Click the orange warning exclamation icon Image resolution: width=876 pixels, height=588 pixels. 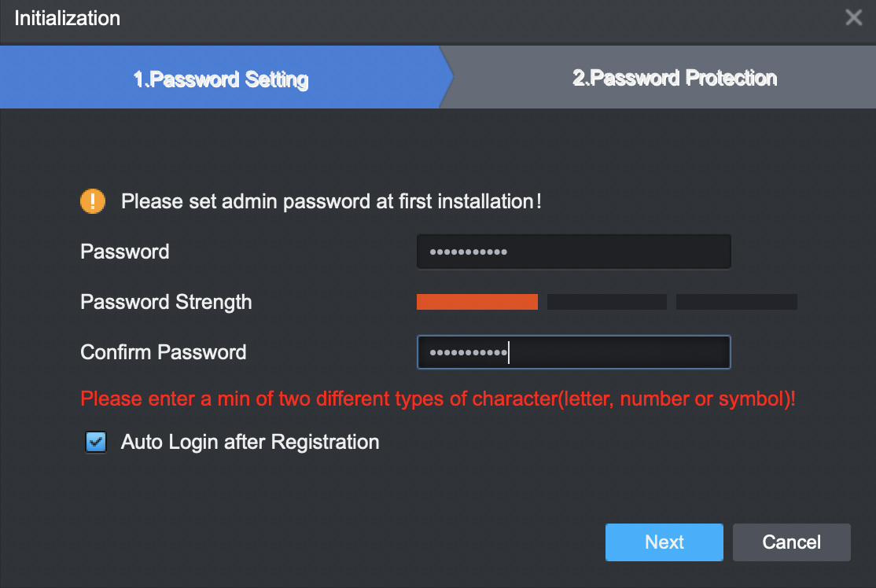click(93, 201)
